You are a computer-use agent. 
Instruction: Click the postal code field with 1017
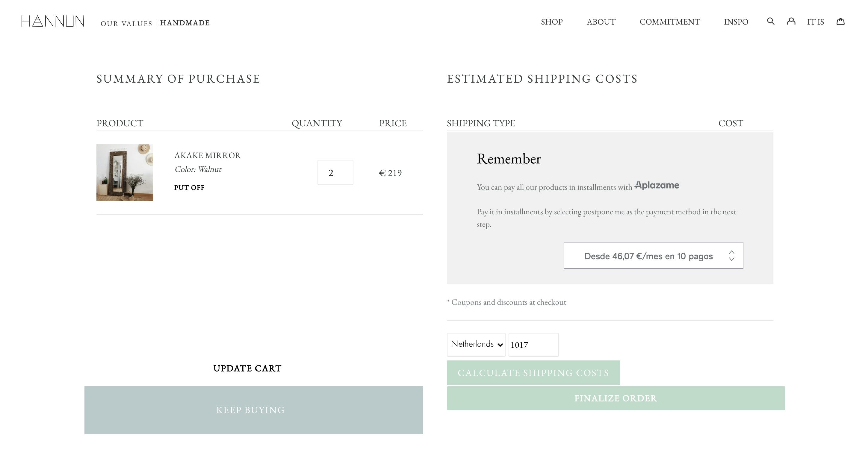pyautogui.click(x=533, y=345)
